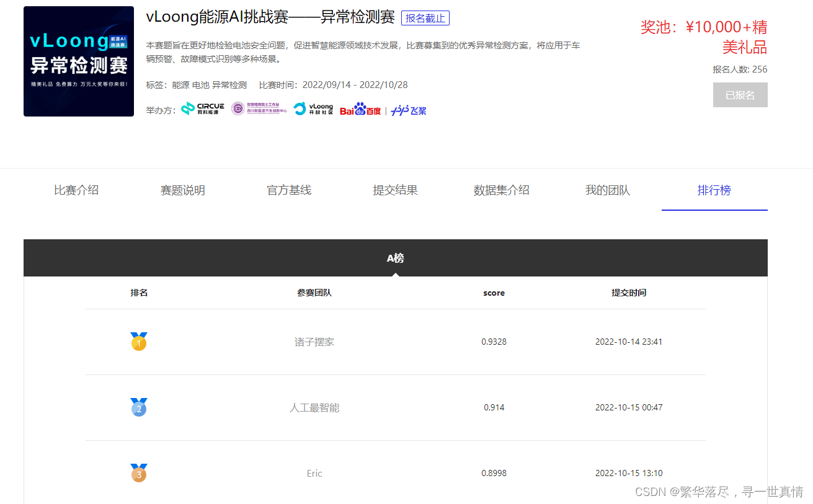Select the 排行榜 tab
813x504 pixels.
coord(714,190)
